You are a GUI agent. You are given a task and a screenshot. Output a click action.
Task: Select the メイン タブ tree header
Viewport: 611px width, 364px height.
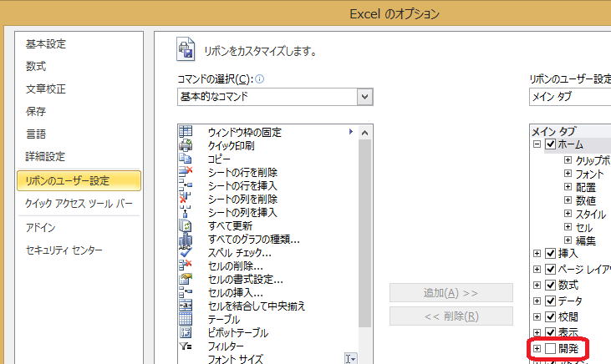point(553,131)
